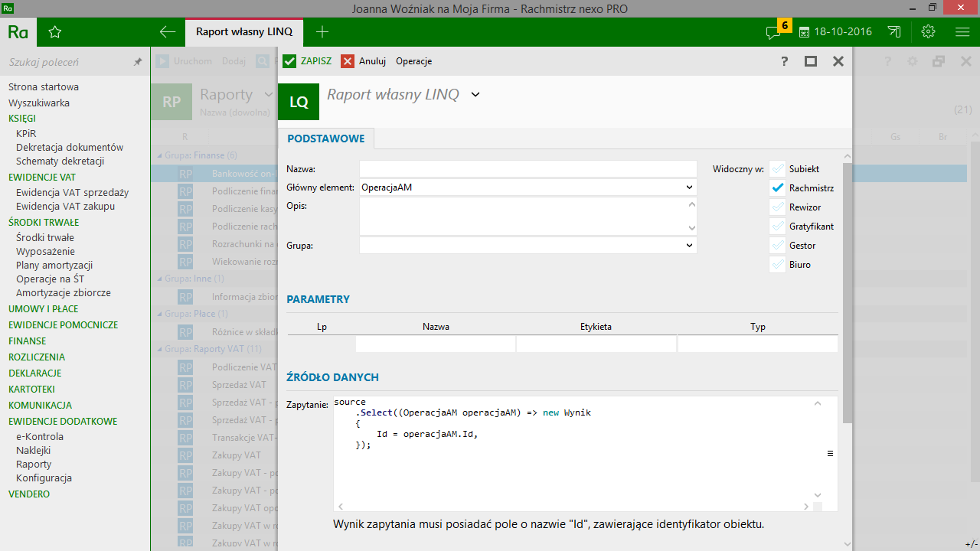Screen dimensions: 980x551
Task: Collapse the Grupa: Inne group
Action: click(158, 279)
